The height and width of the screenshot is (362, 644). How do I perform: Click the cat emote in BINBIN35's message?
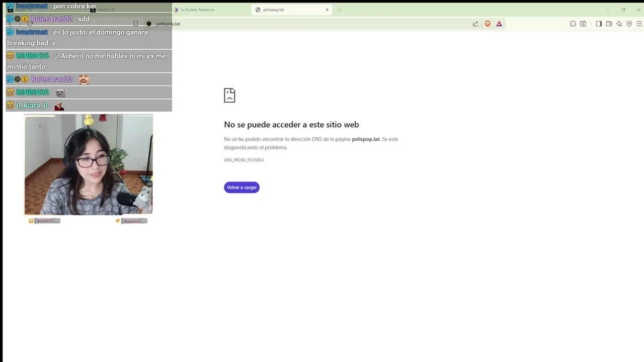(60, 93)
